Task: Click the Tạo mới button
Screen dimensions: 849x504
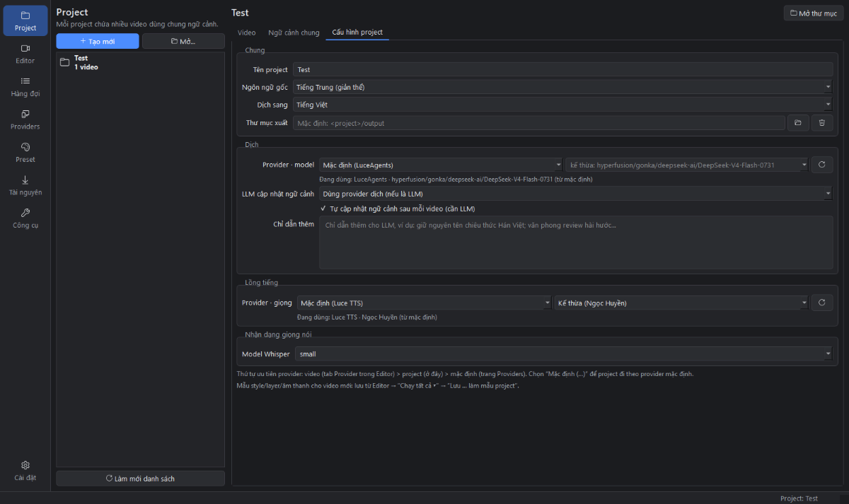Action: point(98,41)
